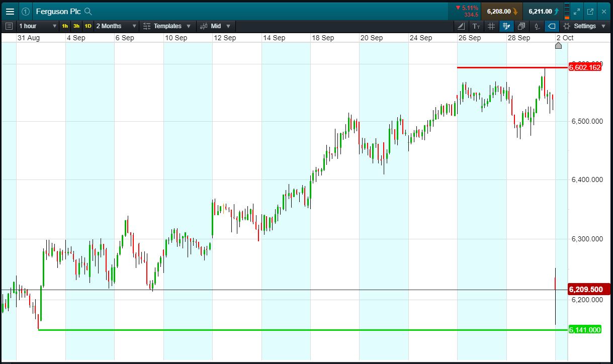The width and height of the screenshot is (613, 364).
Task: Select the text annotation tool
Action: [x=476, y=26]
